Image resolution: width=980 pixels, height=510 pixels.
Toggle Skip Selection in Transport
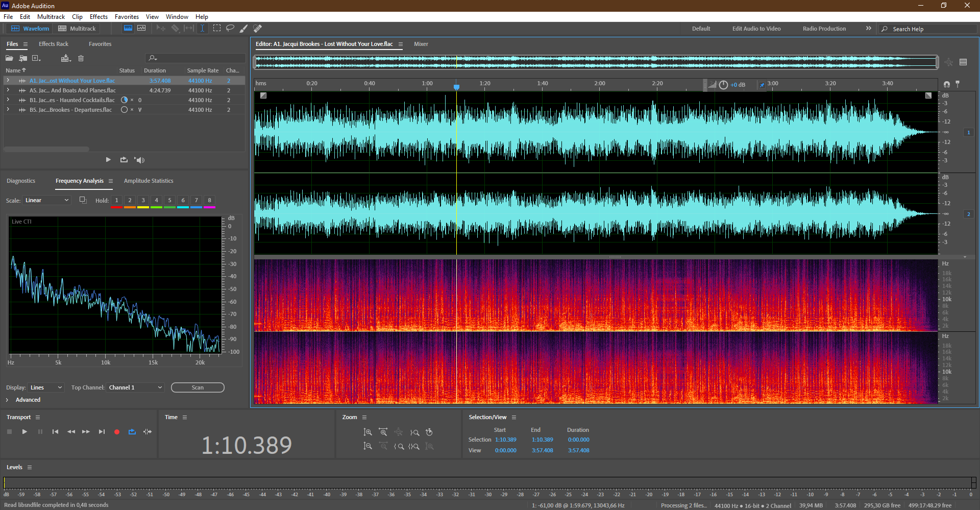click(148, 432)
